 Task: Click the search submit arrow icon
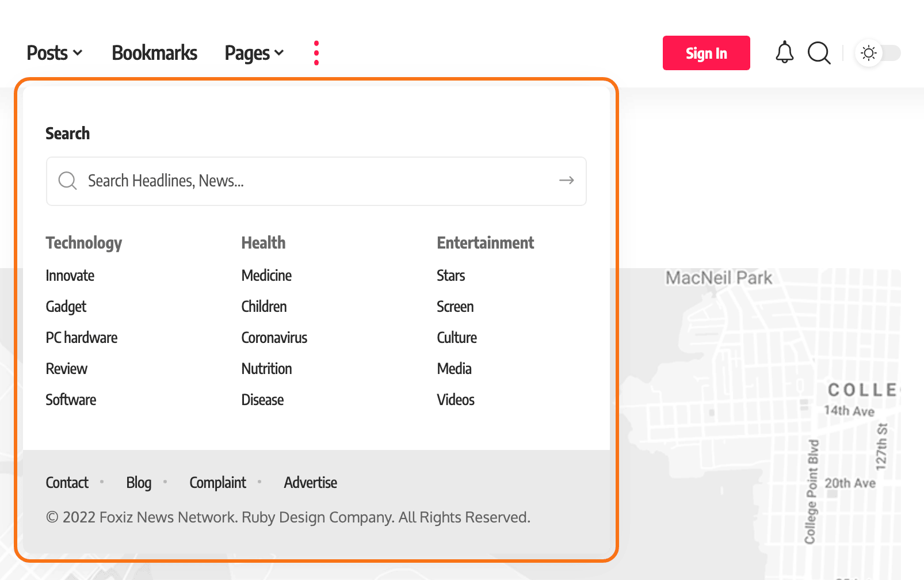[567, 181]
